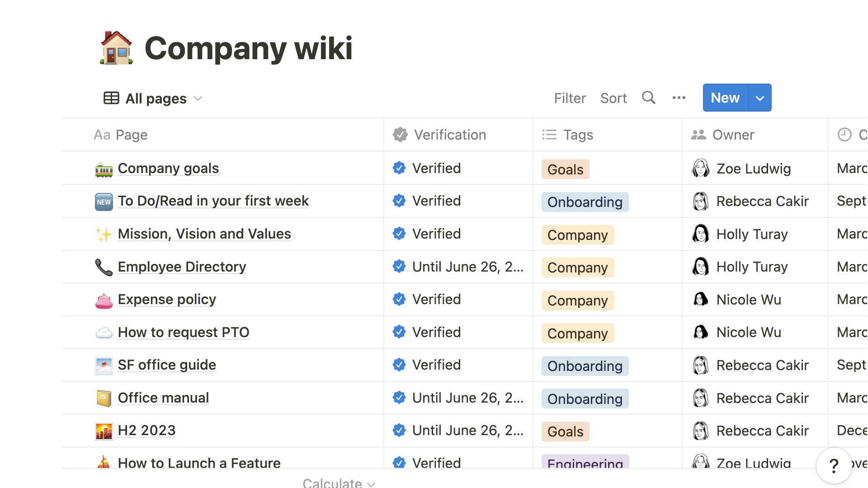The image size is (868, 488).
Task: Open the dropdown arrow next to New
Action: (760, 98)
